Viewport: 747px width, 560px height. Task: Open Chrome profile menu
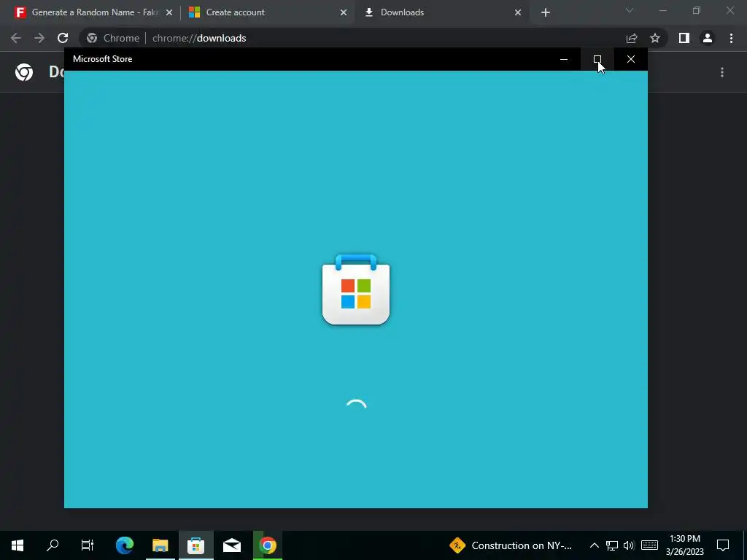[x=708, y=38]
